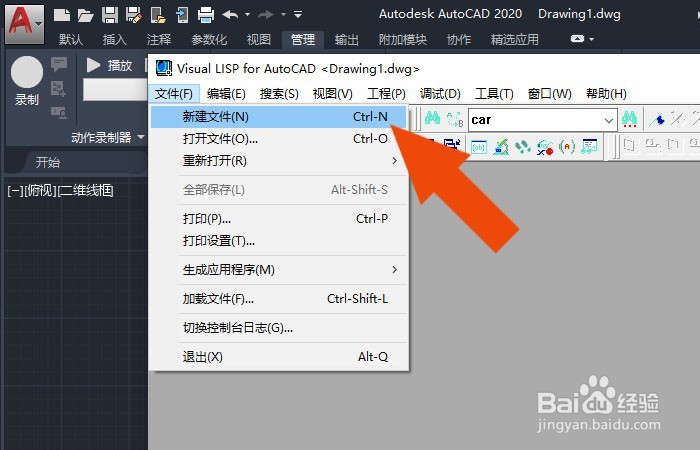
Task: Choose 打印设置(T)... menu entry
Action: (x=279, y=241)
